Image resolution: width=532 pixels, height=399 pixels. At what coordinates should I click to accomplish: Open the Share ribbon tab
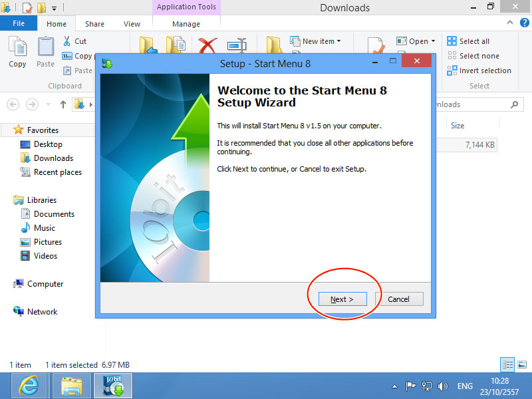(x=94, y=24)
